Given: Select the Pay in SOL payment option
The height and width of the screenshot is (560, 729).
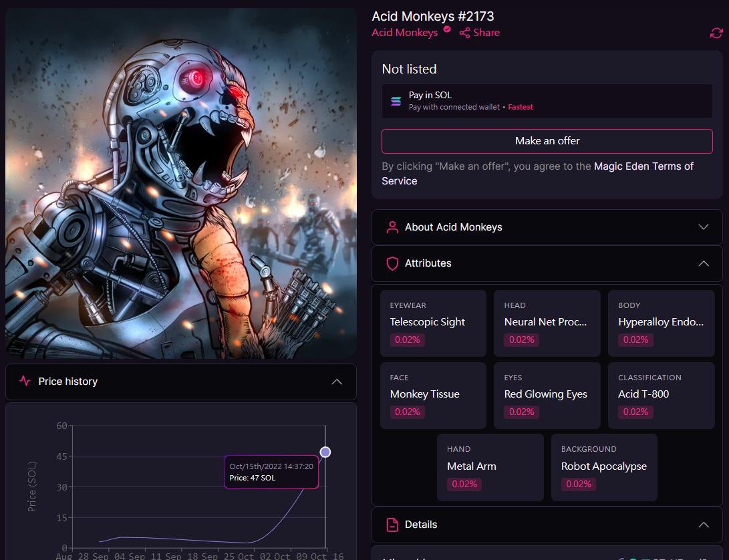Looking at the screenshot, I should coord(547,101).
